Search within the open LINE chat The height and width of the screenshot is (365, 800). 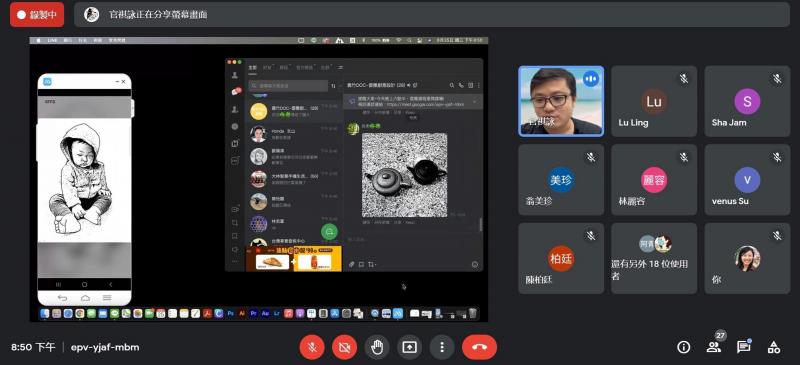(x=452, y=85)
